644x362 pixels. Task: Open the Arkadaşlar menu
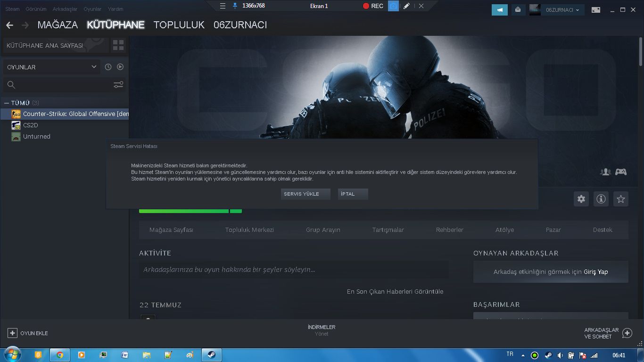tap(65, 9)
